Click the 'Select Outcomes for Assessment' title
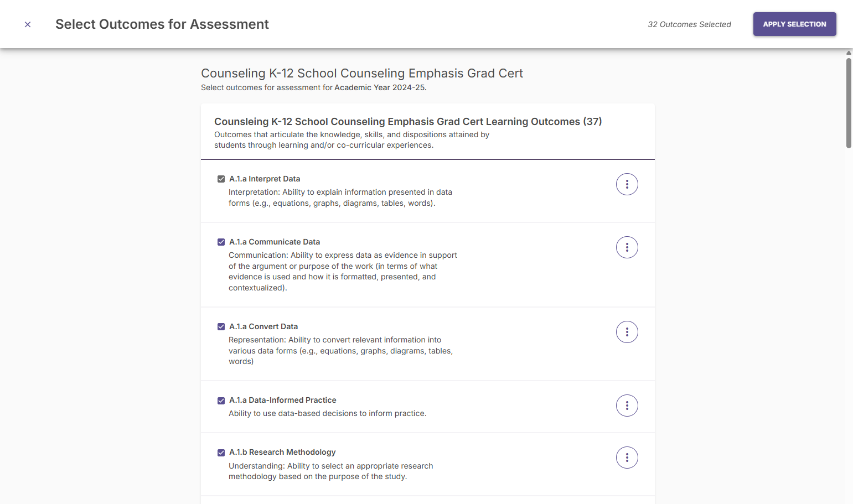This screenshot has width=853, height=504. pyautogui.click(x=162, y=24)
